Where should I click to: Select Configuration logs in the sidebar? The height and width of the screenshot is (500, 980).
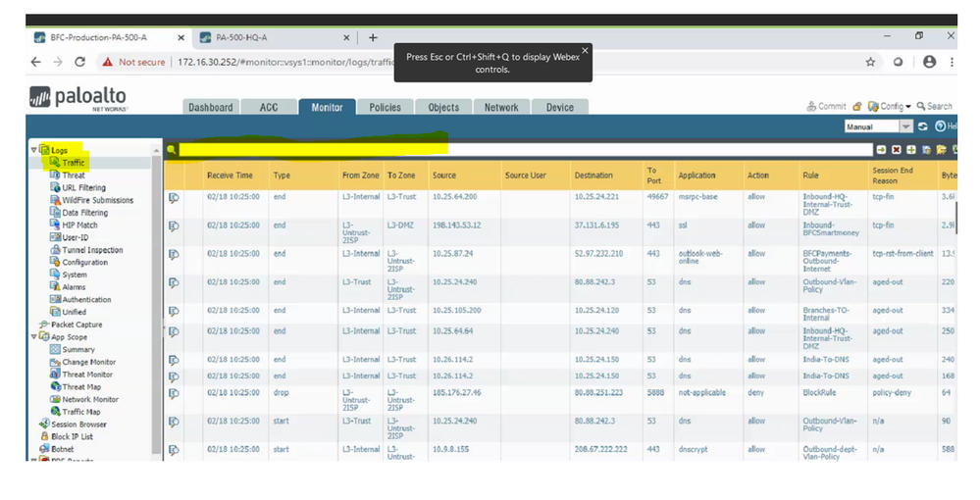85,263
